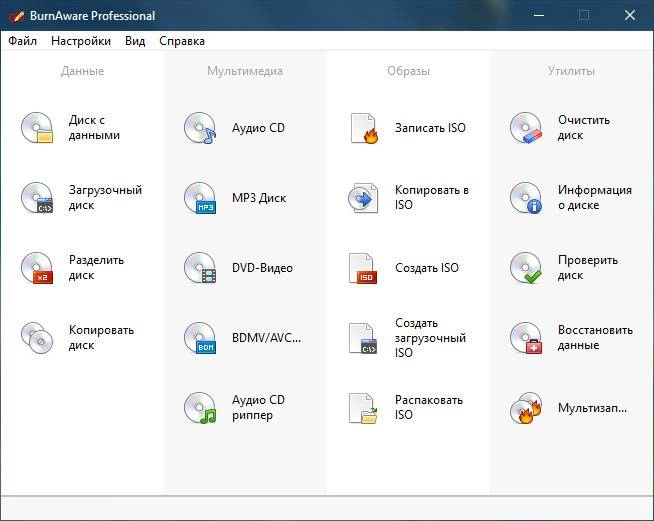Image resolution: width=654 pixels, height=521 pixels.
Task: Minimize the BurnAware Professional window
Action: tap(539, 15)
